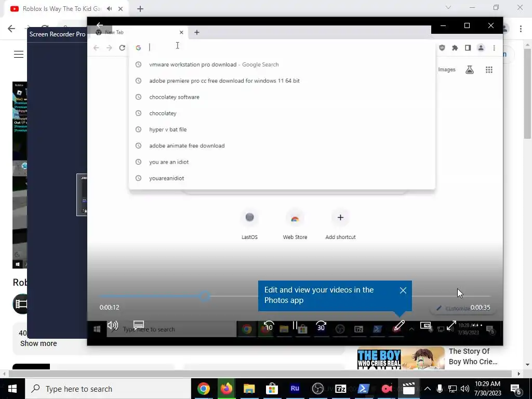
Task: Click the microphone tray icon
Action: pos(440,389)
